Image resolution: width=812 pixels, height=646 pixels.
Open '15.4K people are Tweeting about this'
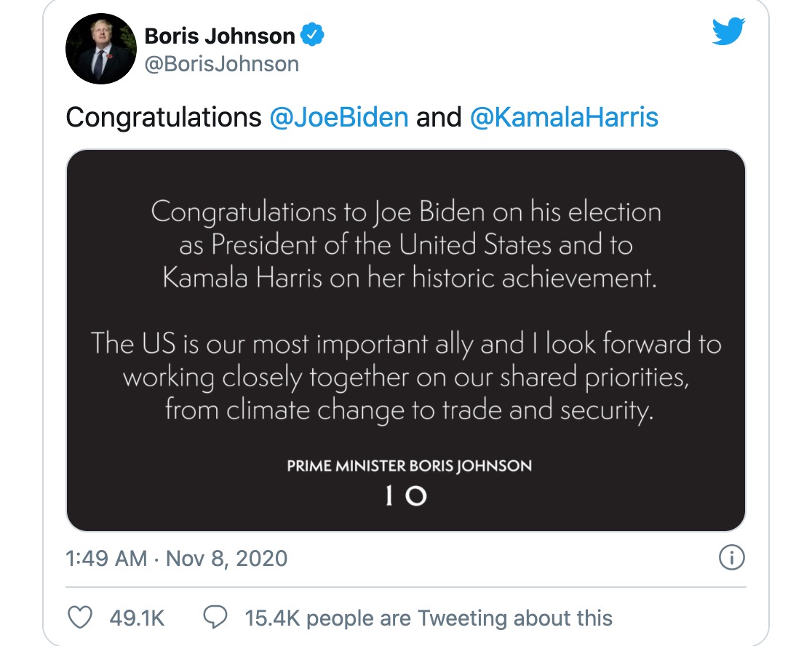click(x=429, y=618)
